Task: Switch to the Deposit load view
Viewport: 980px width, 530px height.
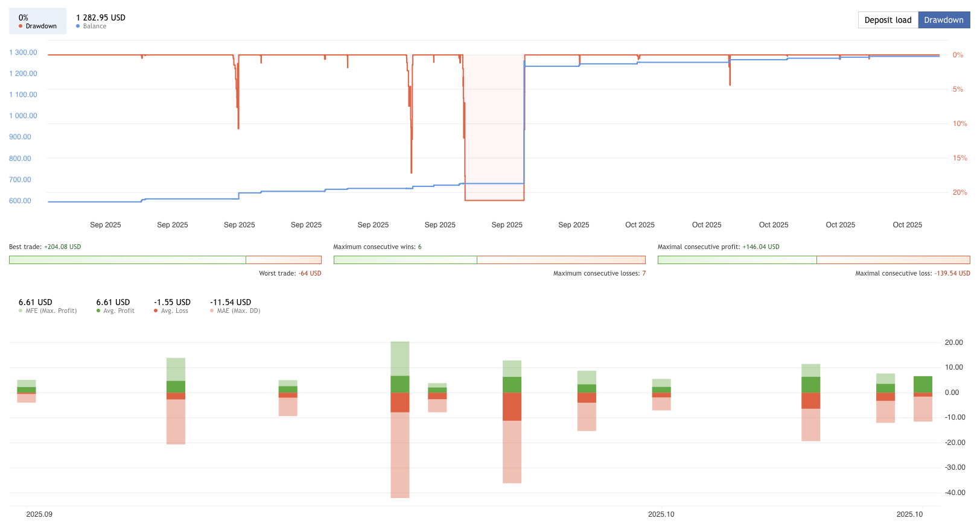Action: point(888,20)
